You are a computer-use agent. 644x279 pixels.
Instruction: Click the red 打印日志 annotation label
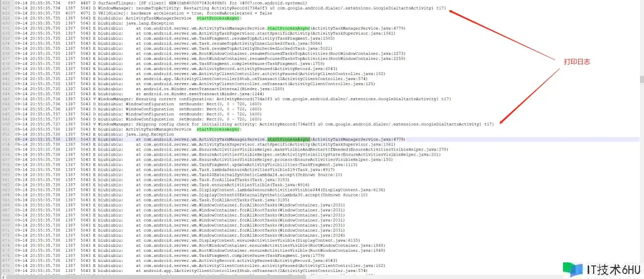click(x=576, y=61)
